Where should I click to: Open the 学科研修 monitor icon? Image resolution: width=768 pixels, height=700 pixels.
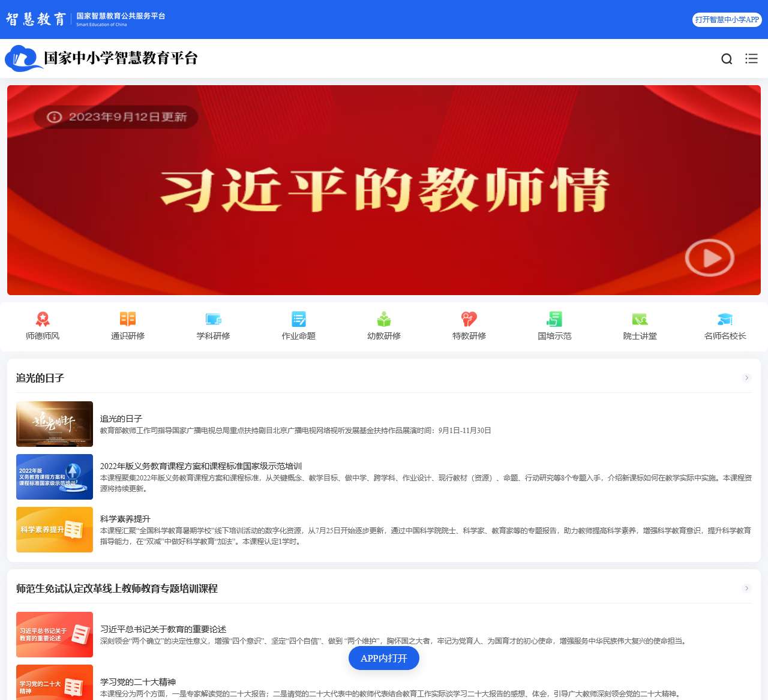[214, 319]
